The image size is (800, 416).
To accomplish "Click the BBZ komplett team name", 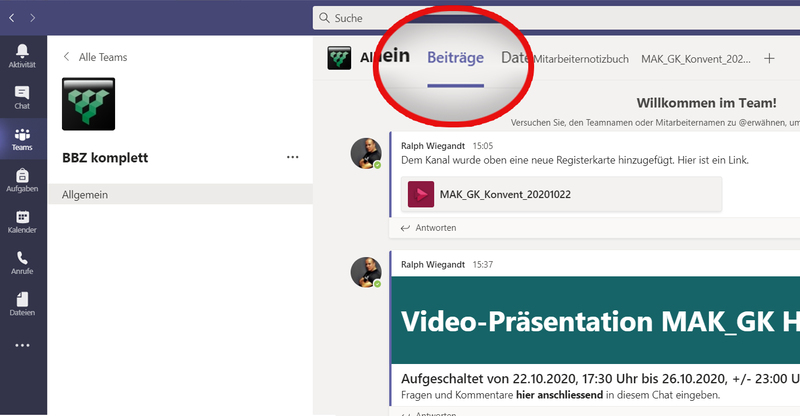I will (105, 158).
